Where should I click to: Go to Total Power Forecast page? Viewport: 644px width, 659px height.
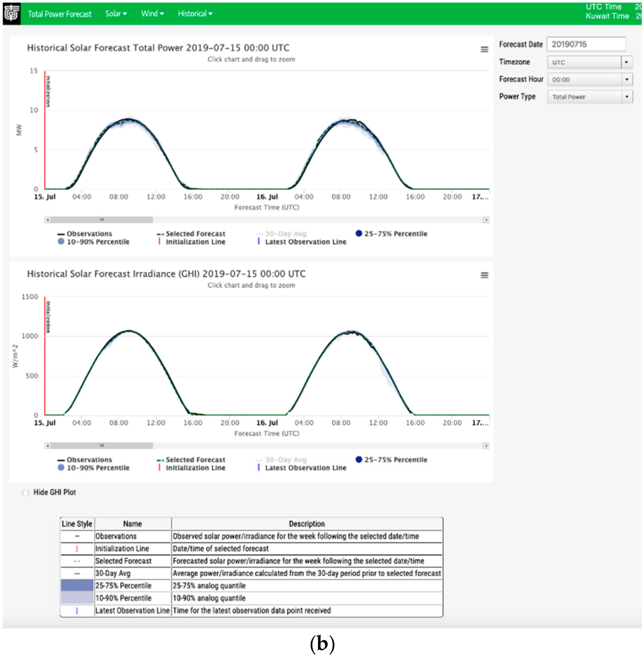pyautogui.click(x=60, y=14)
